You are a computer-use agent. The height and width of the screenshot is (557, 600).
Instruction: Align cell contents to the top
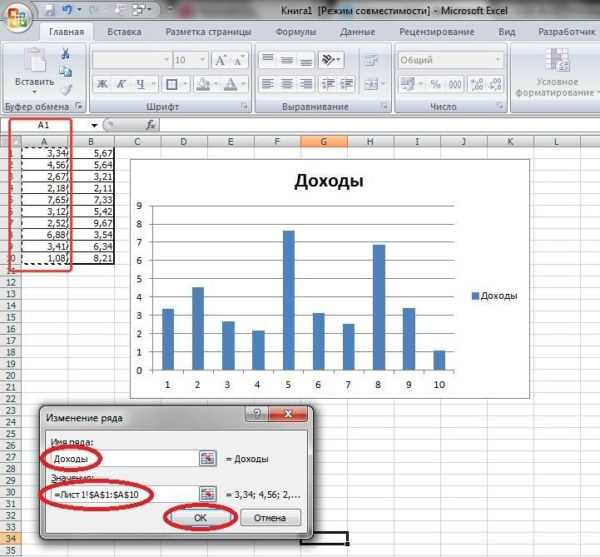(x=268, y=60)
